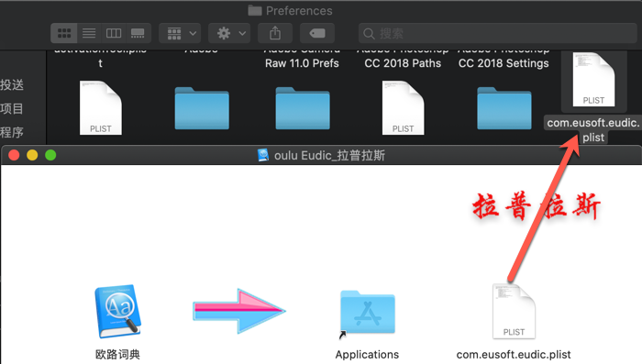Viewport: 642px width, 364px height.
Task: Click the 欧路词典 label
Action: 117,354
